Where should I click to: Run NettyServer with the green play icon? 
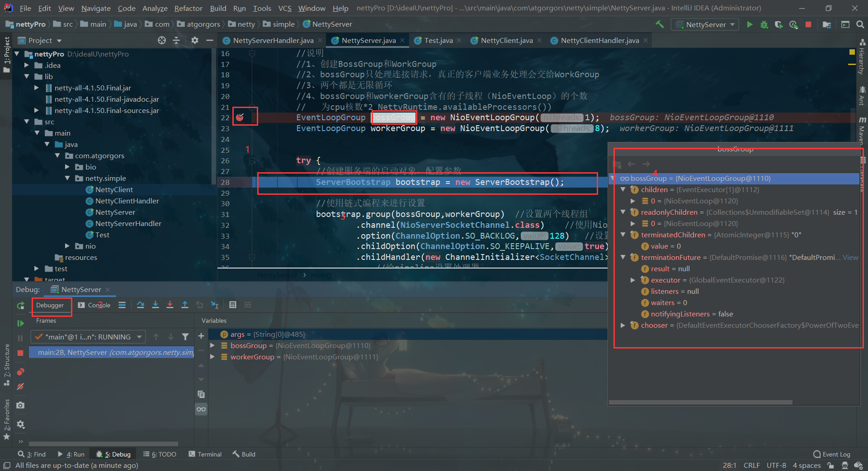(x=750, y=24)
